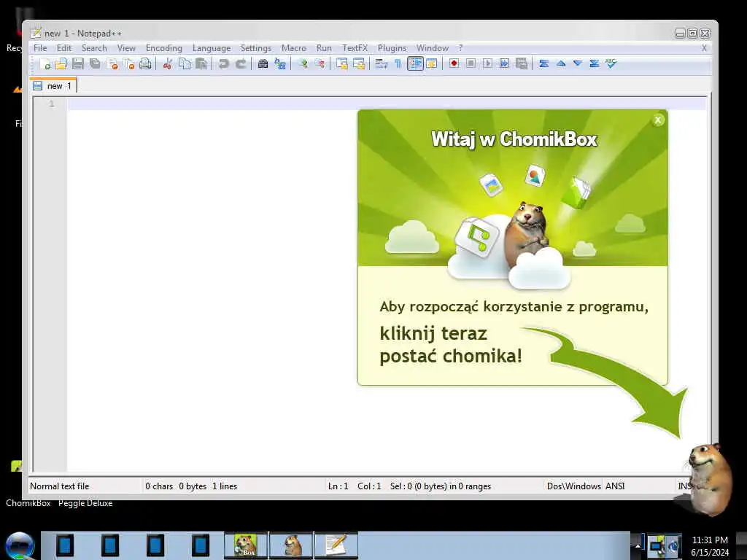The image size is (747, 560).
Task: Toggle synchronized horizontal scrolling icon
Action: coord(358,63)
